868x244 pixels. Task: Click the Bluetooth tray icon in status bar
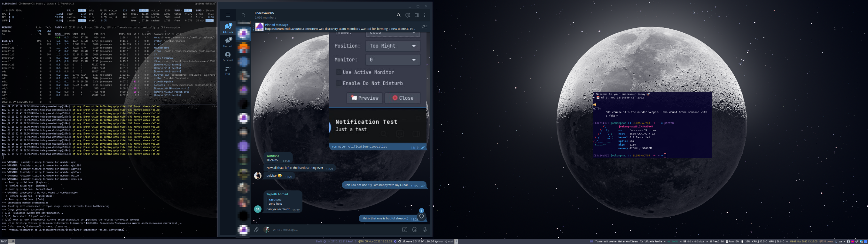[x=848, y=241]
